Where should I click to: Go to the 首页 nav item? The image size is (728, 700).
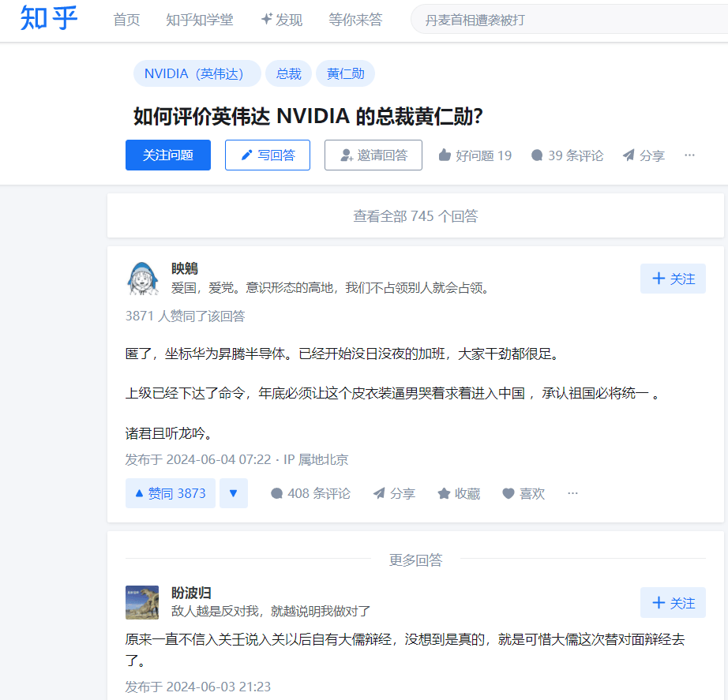coord(126,20)
